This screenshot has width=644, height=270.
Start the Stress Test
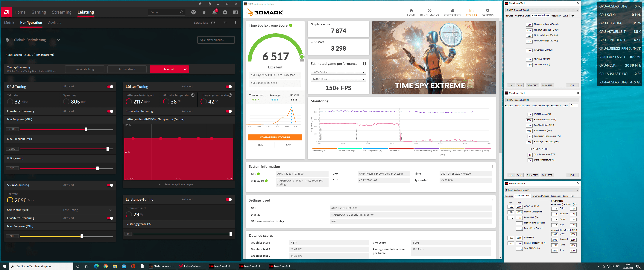204,22
